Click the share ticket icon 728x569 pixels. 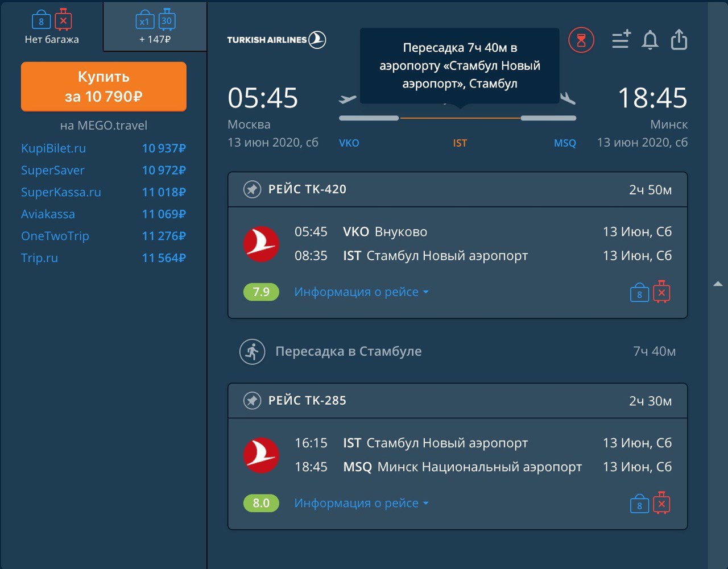click(679, 40)
